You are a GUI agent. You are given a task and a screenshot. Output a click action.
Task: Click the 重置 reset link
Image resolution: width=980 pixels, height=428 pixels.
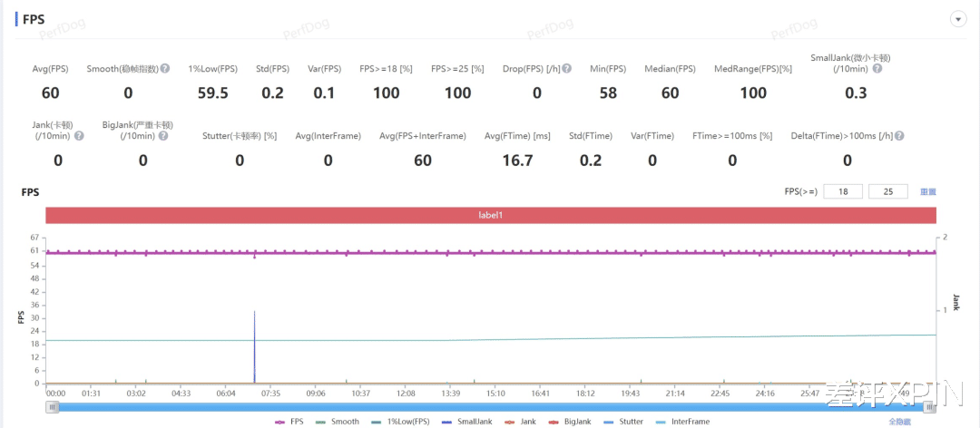coord(928,192)
